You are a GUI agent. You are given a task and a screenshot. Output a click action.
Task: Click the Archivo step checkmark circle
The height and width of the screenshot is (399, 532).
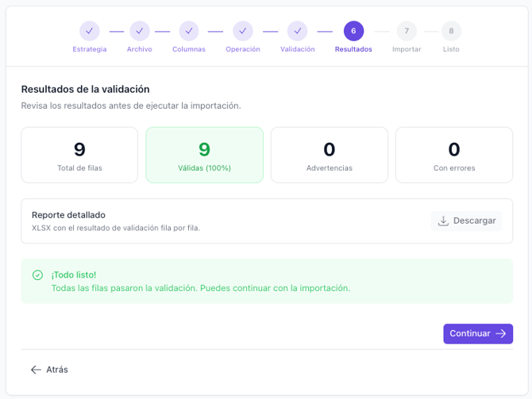tap(140, 31)
